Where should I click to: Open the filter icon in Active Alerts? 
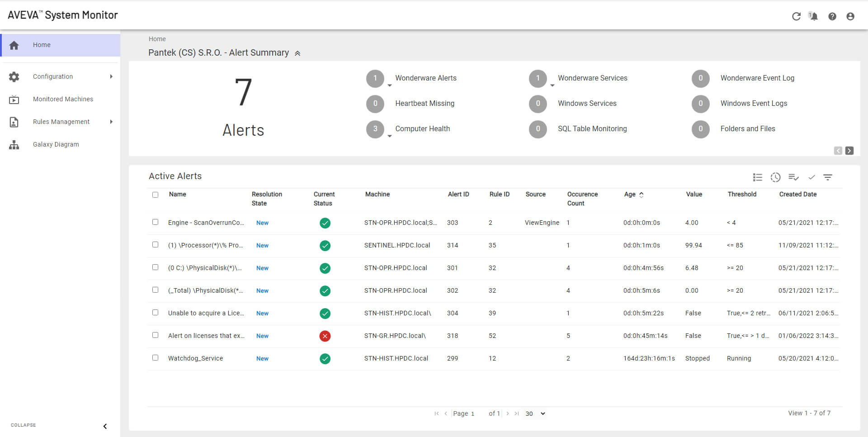[828, 177]
